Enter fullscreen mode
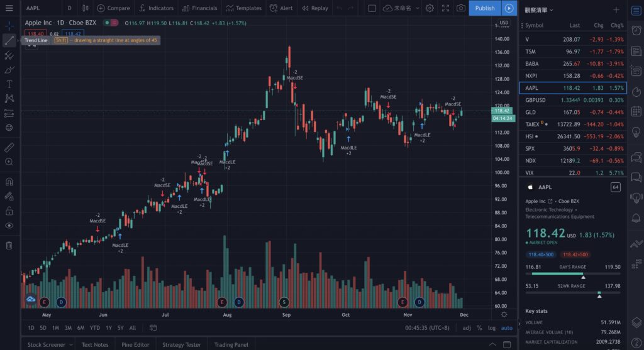The image size is (644, 350). click(x=445, y=8)
